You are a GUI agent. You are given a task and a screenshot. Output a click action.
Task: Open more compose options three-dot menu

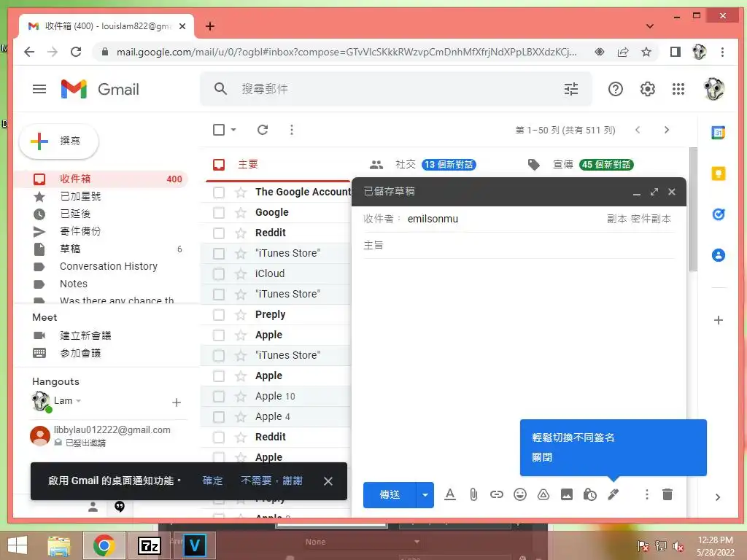tap(646, 495)
